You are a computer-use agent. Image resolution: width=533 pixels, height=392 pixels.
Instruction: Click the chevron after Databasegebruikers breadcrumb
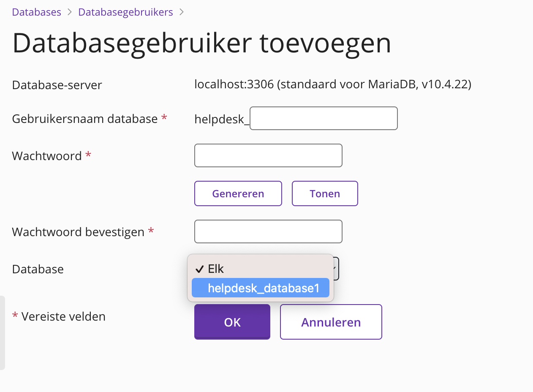click(182, 12)
